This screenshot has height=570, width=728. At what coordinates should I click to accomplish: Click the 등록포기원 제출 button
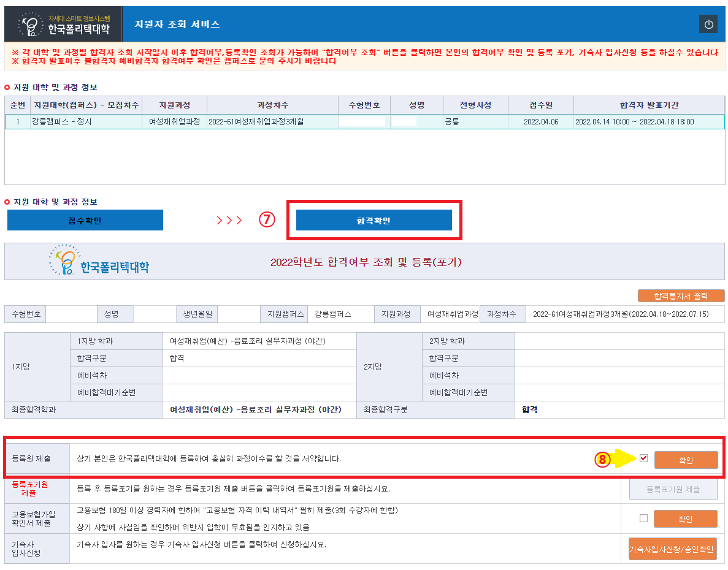673,489
